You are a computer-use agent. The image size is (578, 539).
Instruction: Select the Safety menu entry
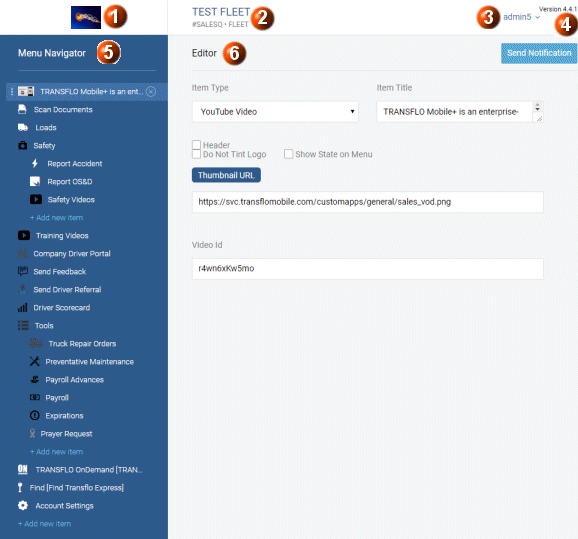tap(44, 145)
